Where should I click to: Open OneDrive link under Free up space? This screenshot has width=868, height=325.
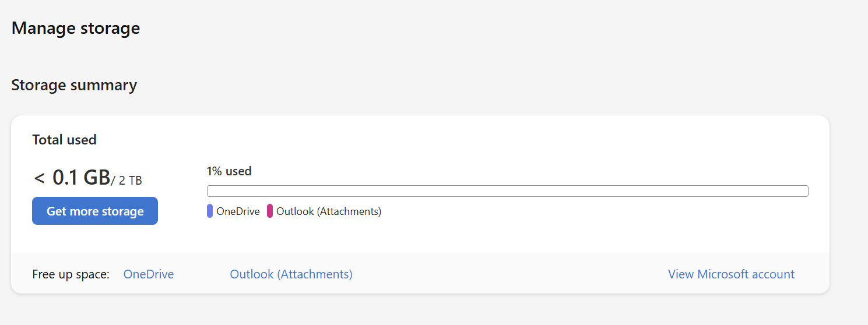point(149,274)
